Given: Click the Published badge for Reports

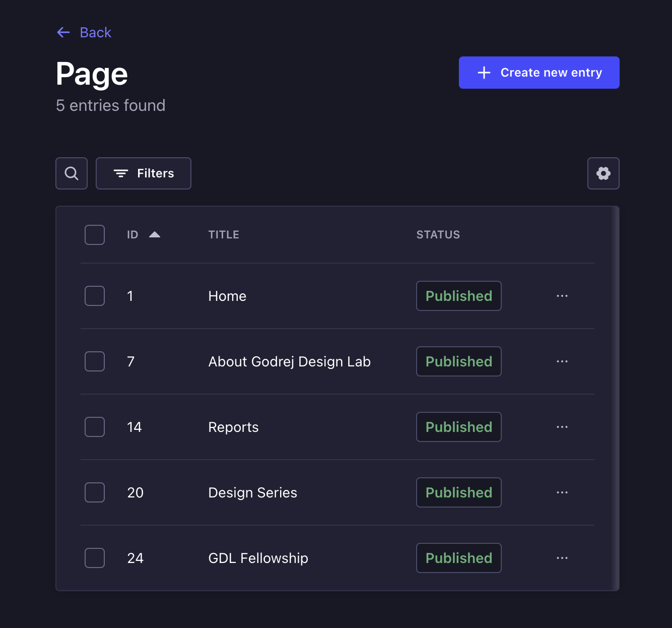Looking at the screenshot, I should point(458,427).
